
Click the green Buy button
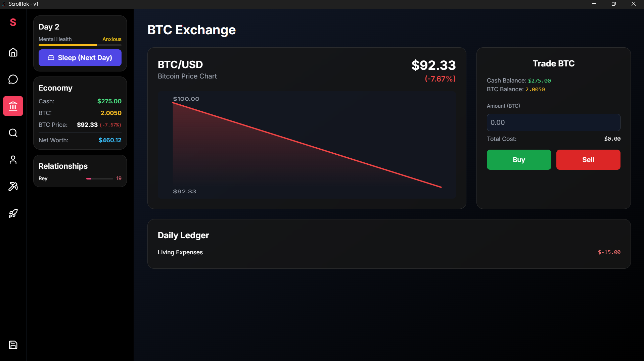[519, 160]
